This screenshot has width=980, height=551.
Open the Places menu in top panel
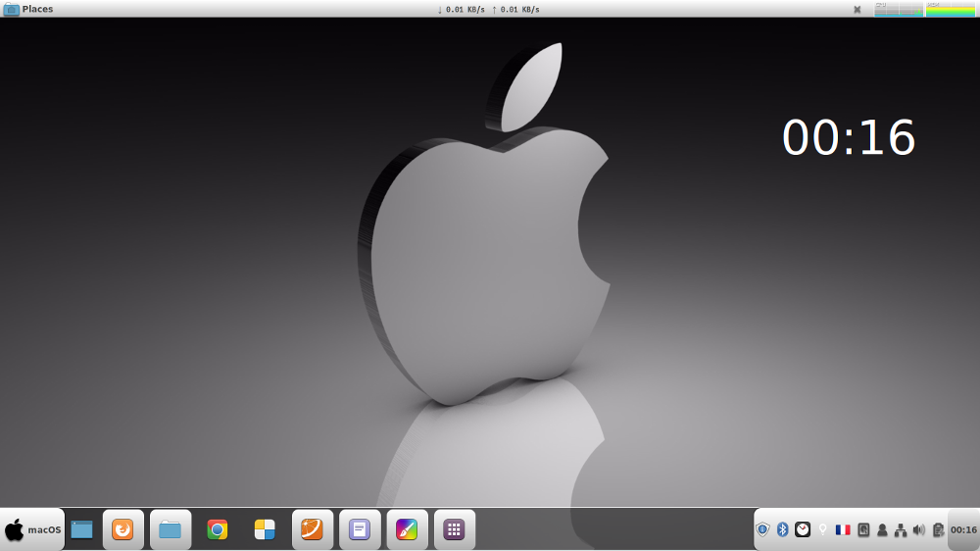tap(28, 9)
